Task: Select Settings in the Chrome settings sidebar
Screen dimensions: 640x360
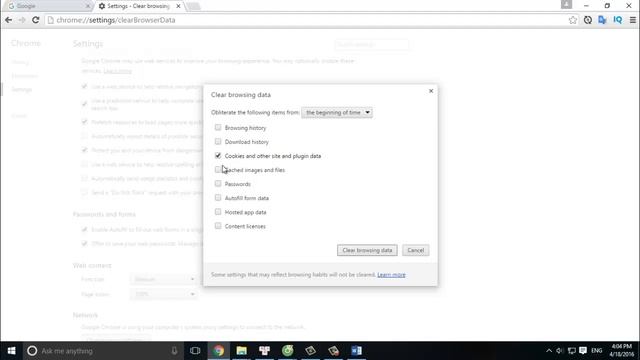Action: pyautogui.click(x=22, y=89)
